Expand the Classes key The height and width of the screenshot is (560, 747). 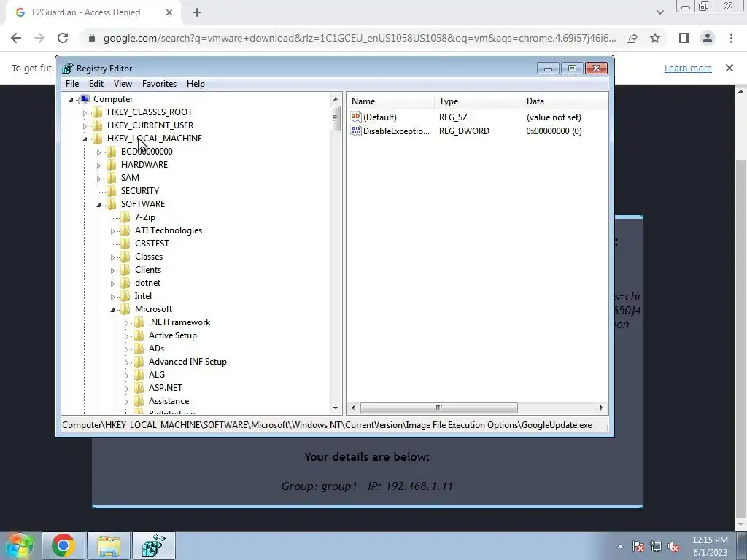pos(112,257)
